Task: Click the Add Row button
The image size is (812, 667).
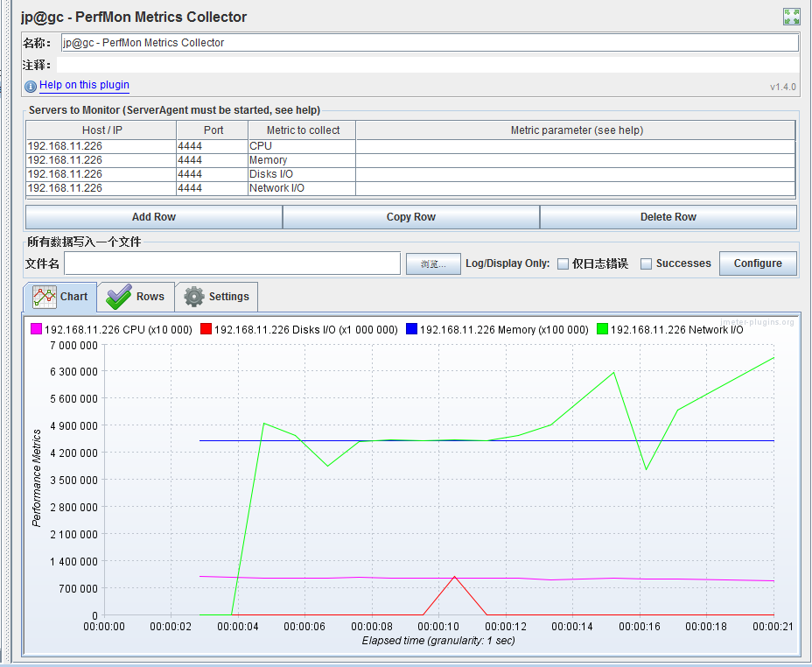Action: pyautogui.click(x=154, y=217)
